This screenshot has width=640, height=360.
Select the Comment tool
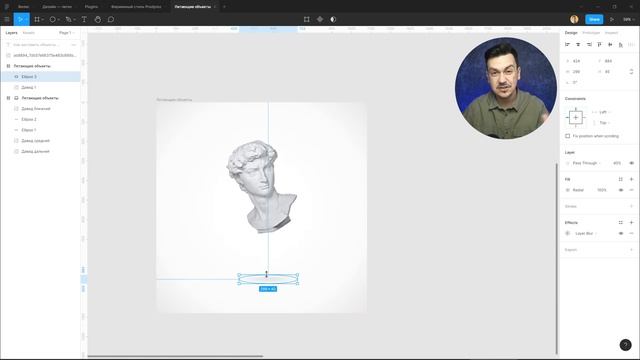coord(111,19)
